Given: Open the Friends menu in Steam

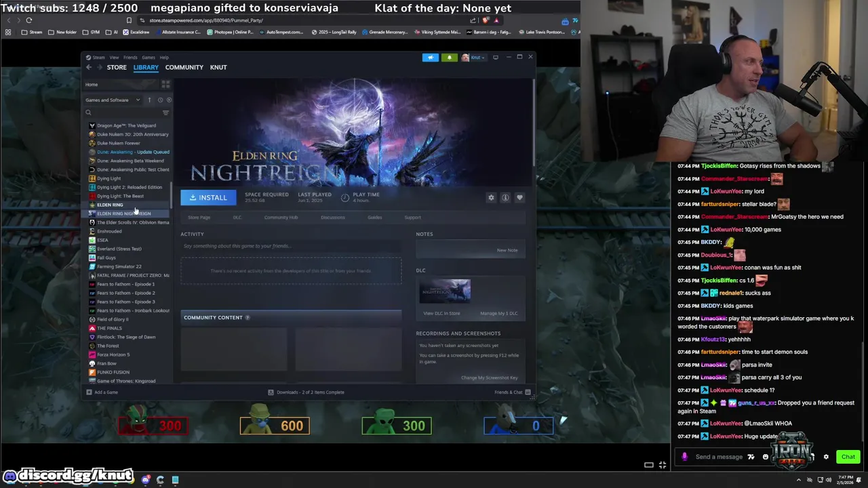Looking at the screenshot, I should (x=130, y=58).
